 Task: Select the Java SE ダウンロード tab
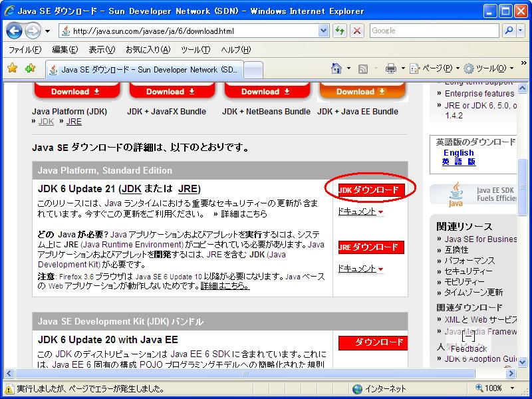[x=144, y=70]
